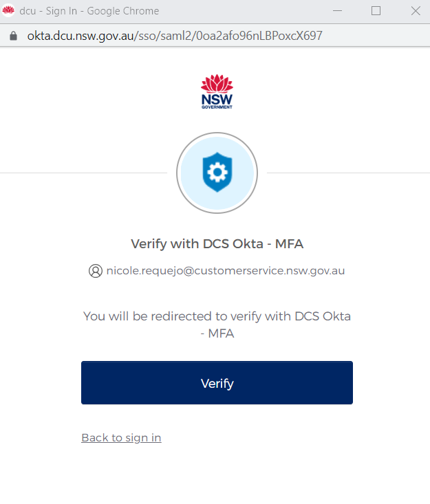The image size is (430, 504).
Task: Click the user profile icon beside email
Action: click(96, 271)
